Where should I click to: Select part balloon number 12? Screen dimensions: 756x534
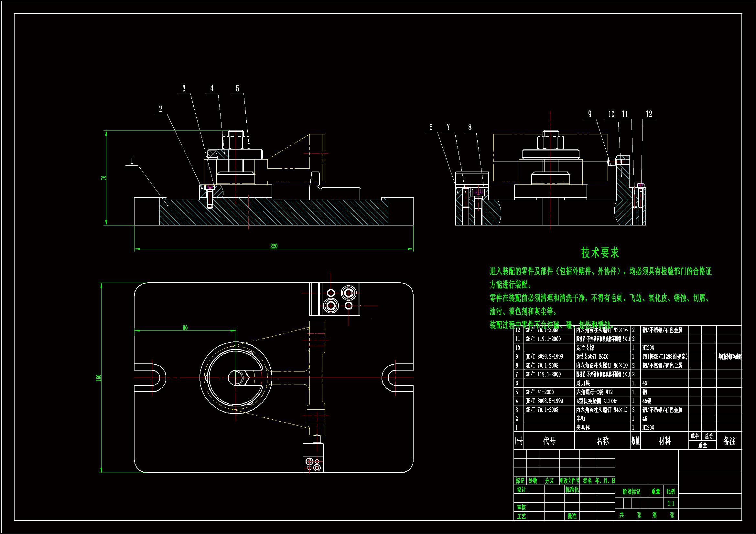point(649,114)
